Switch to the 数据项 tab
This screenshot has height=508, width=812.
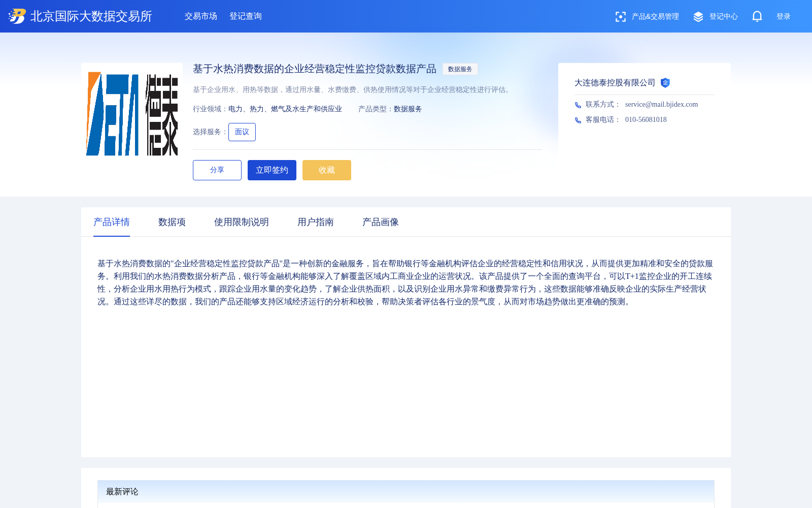[172, 222]
